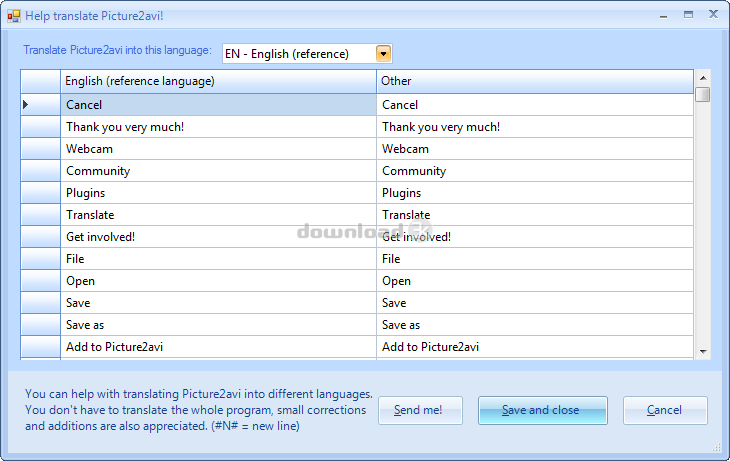Select 'Cancel' cell in the Other column

click(534, 105)
